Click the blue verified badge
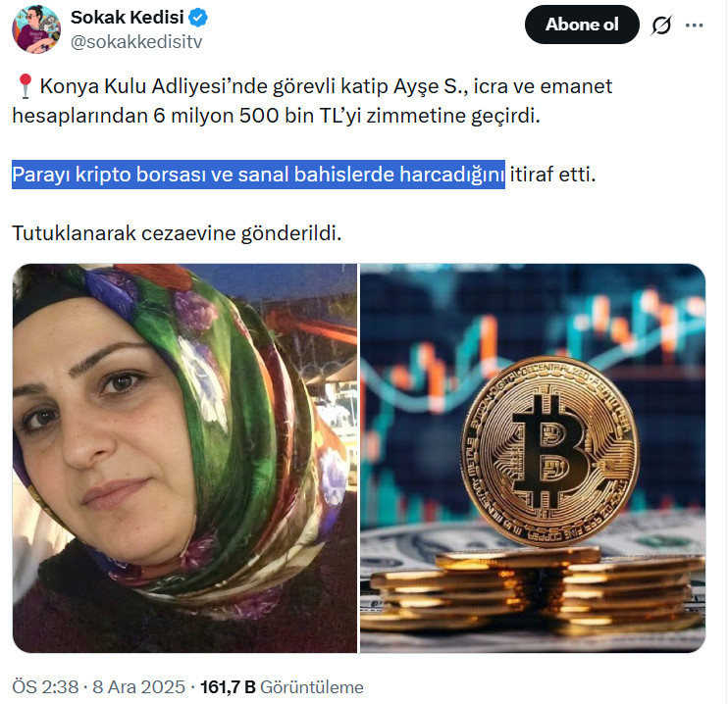The height and width of the screenshot is (704, 728). (x=198, y=18)
